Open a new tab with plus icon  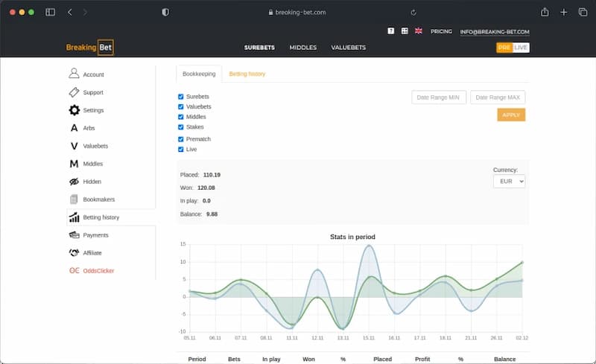pos(564,12)
